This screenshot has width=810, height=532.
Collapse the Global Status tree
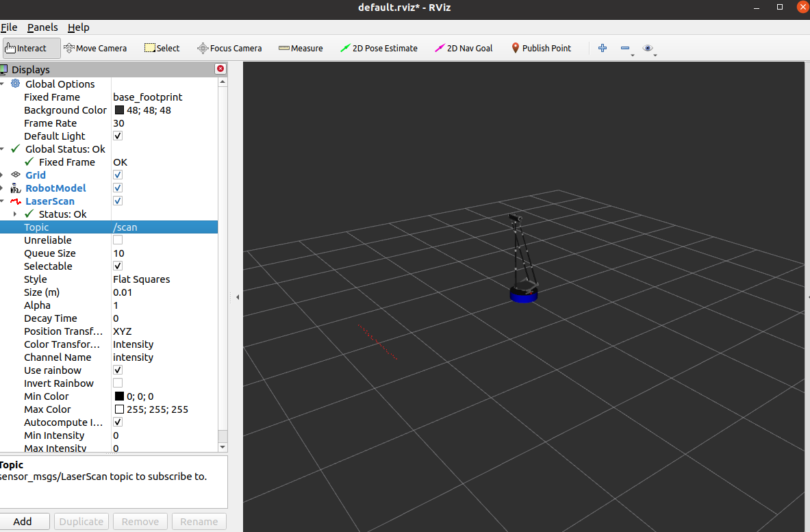[x=2, y=149]
